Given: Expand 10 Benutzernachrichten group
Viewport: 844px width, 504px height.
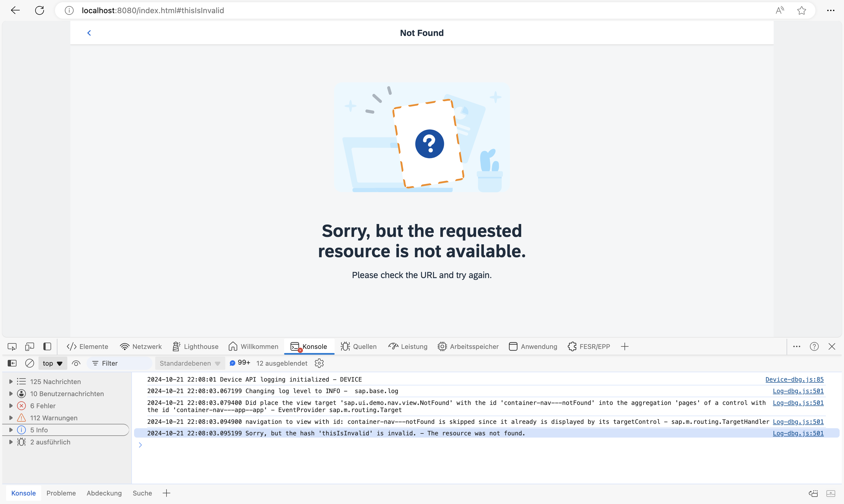Looking at the screenshot, I should tap(10, 394).
